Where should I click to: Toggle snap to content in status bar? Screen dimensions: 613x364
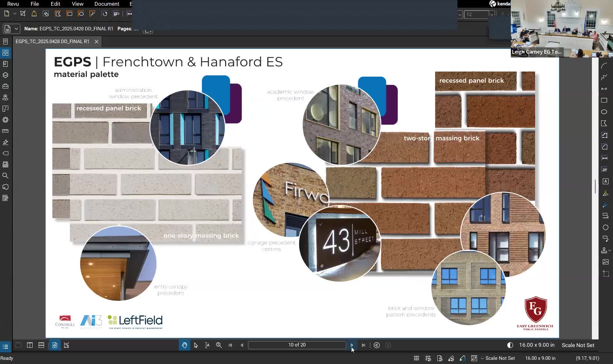[440, 358]
